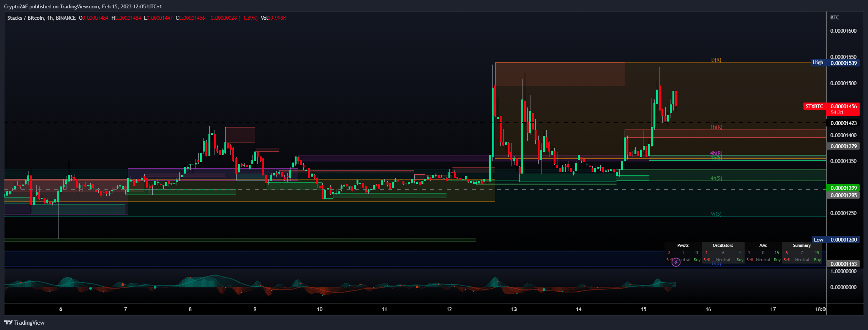Click the purple lightning bolt icon

676,262
